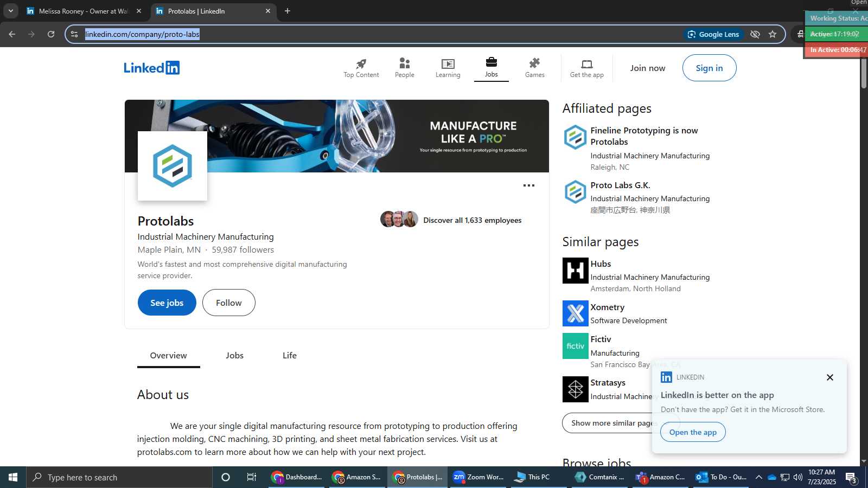Open the Stratasys similar page

[x=608, y=383]
